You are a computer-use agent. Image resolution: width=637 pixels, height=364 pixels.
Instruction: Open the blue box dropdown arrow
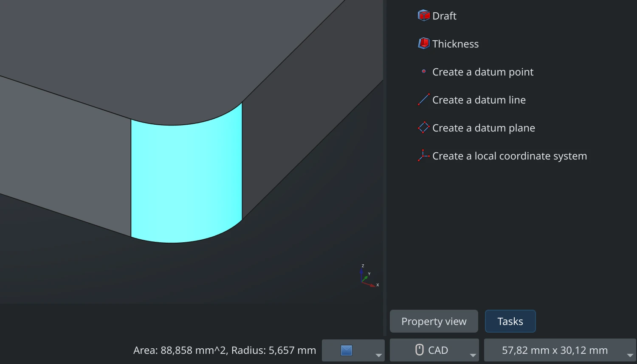click(378, 356)
